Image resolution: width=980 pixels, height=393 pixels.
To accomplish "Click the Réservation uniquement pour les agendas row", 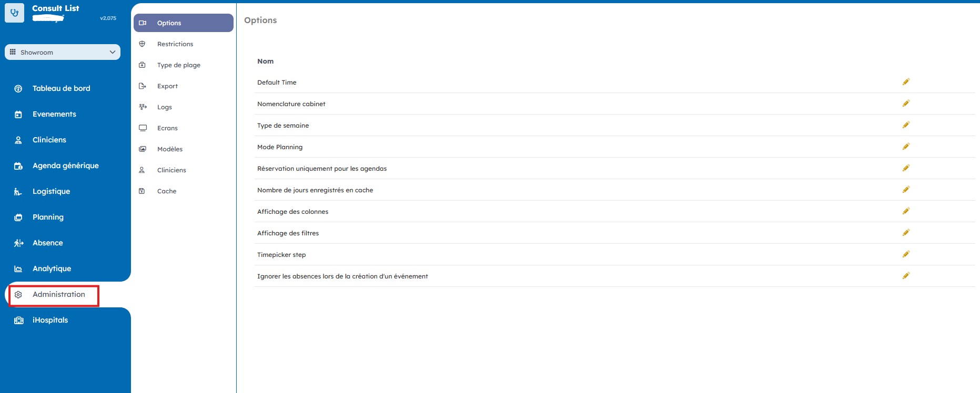I will [x=322, y=169].
